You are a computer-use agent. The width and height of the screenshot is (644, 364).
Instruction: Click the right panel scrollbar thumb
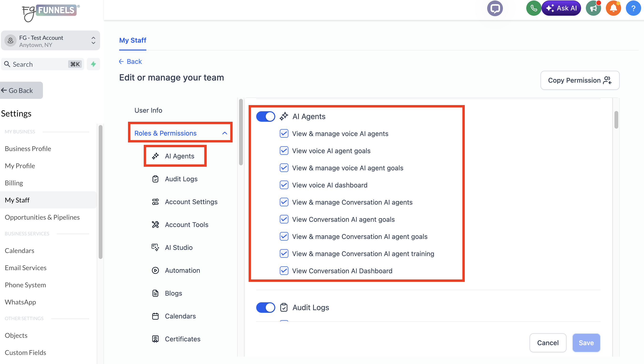616,120
